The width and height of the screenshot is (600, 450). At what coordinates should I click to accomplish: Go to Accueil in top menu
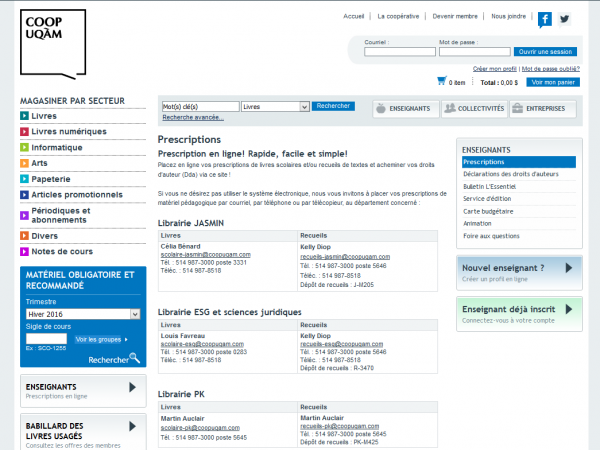354,16
